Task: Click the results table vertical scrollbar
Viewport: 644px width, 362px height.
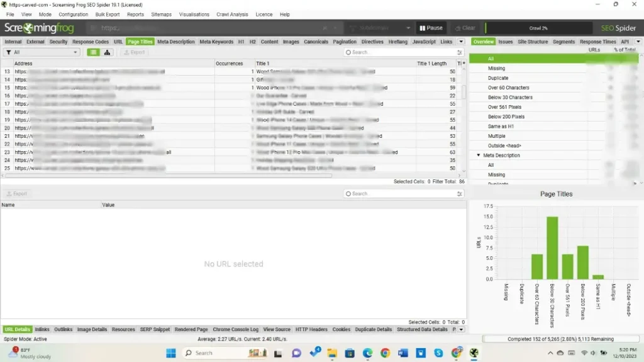Action: tap(464, 92)
